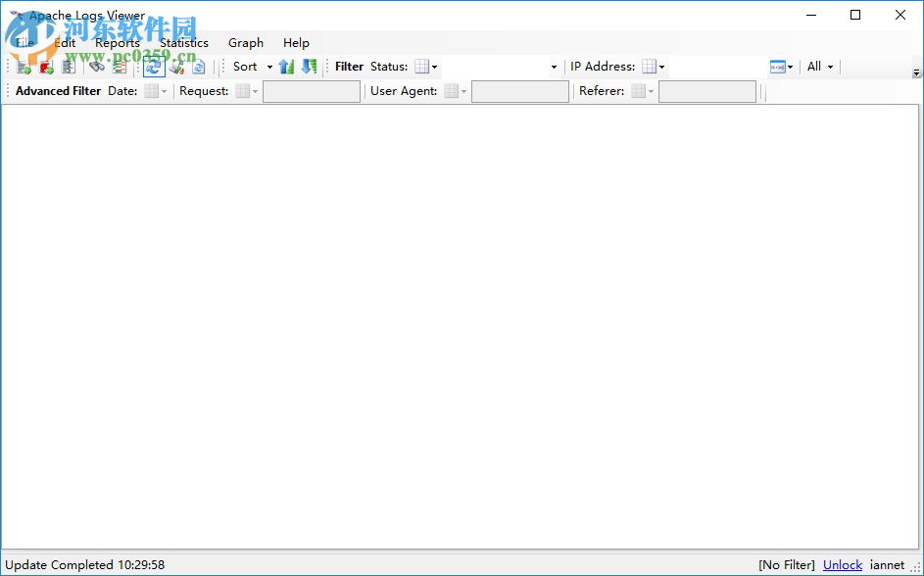Click inside the Request filter input field
Screen dimensions: 924x576
click(311, 90)
